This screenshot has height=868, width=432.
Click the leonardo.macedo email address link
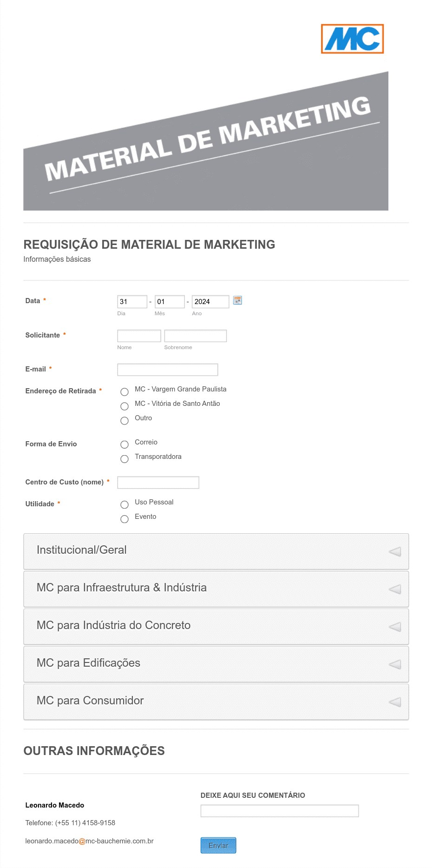click(x=89, y=841)
